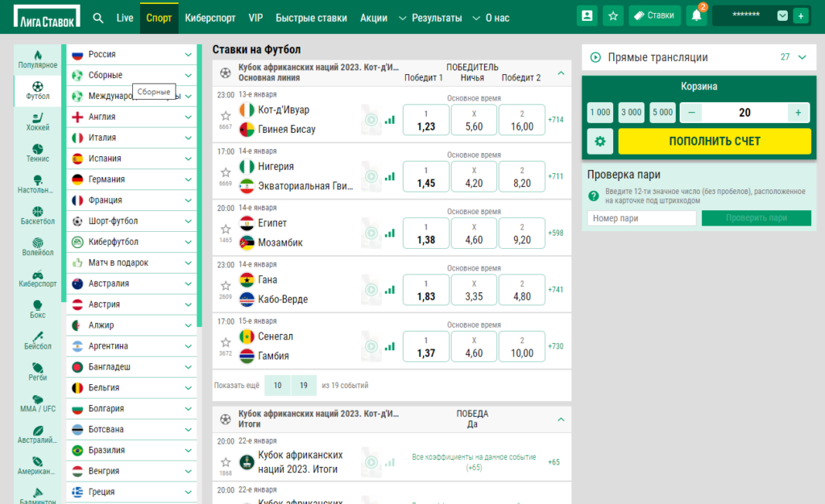Open live stream icon for Нигерия match
The image size is (825, 504).
tap(371, 176)
